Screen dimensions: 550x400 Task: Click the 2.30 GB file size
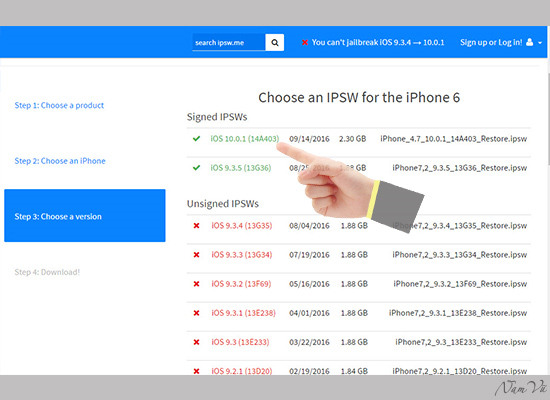pos(353,139)
